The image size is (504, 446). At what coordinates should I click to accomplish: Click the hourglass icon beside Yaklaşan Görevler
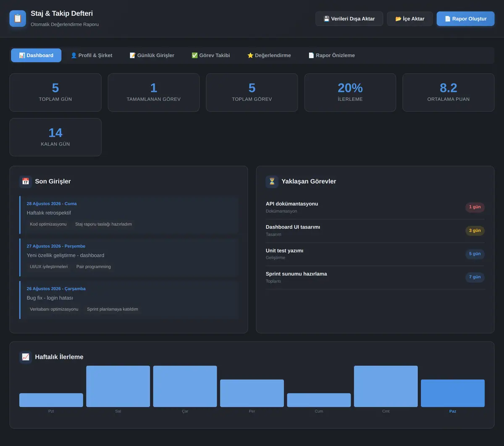click(x=272, y=181)
